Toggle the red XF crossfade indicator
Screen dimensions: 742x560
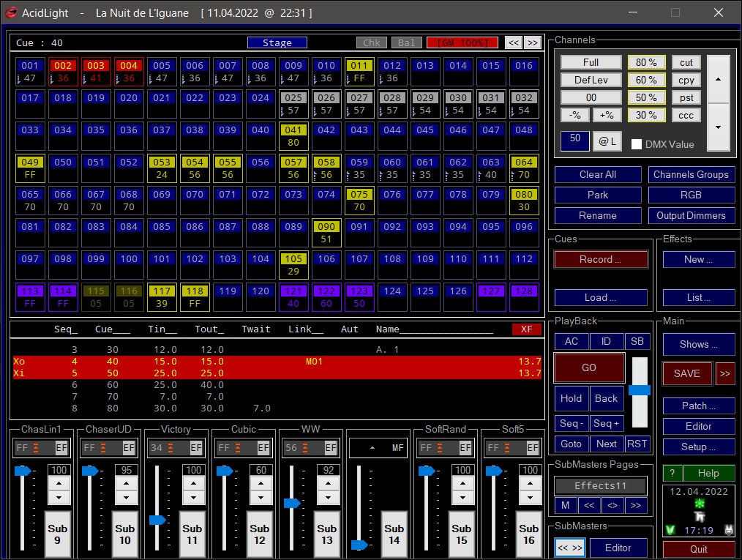click(x=526, y=329)
